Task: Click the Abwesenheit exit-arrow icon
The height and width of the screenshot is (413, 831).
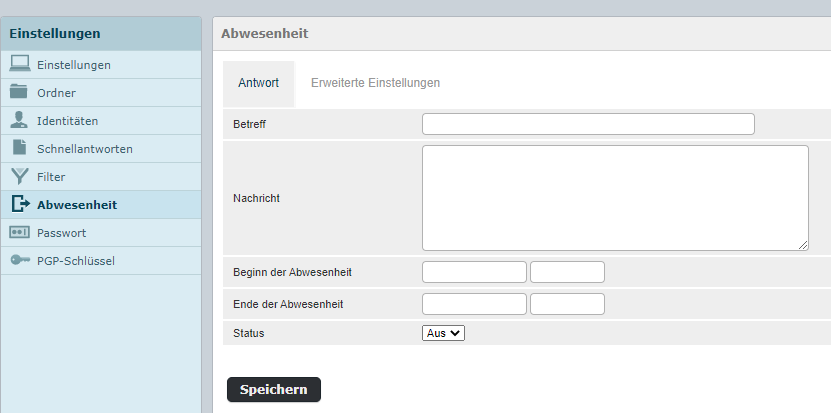Action: point(20,204)
